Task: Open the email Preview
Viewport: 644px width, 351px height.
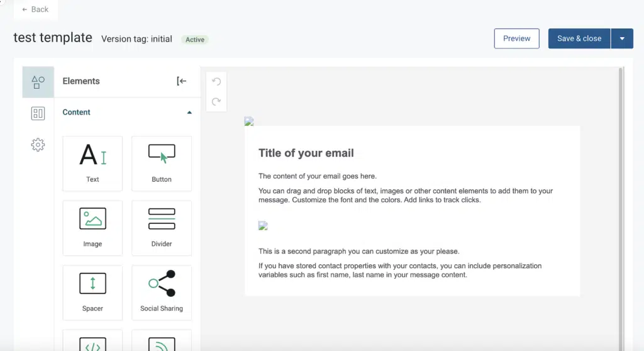Action: [516, 38]
